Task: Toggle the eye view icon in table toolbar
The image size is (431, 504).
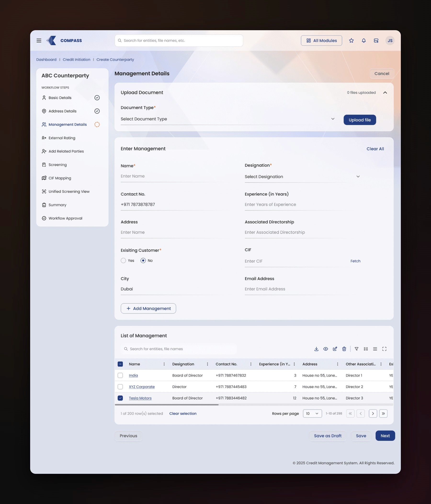Action: coord(326,349)
